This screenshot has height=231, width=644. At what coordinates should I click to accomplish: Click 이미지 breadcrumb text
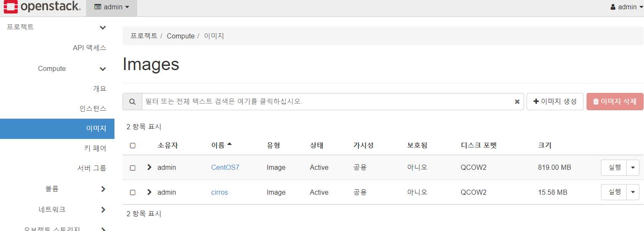coord(214,36)
